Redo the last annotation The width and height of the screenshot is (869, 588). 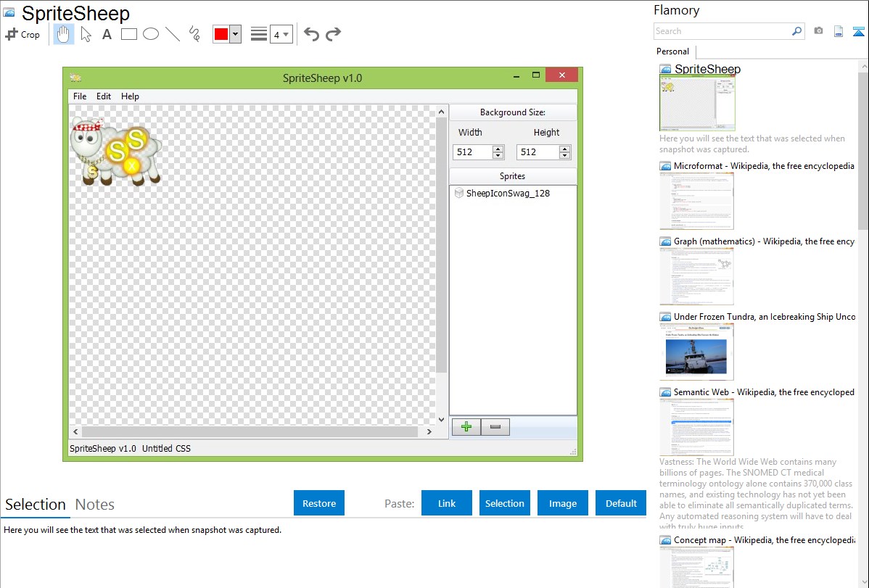(333, 34)
